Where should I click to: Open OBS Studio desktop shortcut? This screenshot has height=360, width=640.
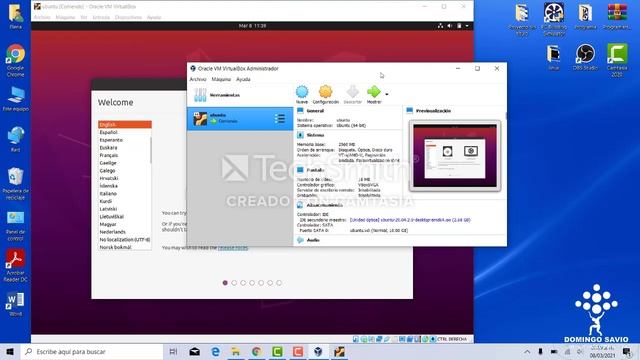coord(585,57)
